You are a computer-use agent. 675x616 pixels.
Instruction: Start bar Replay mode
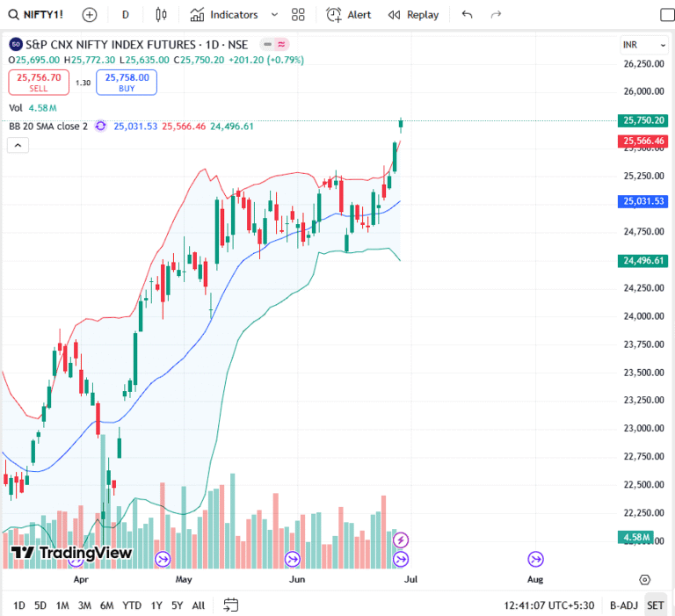pos(413,15)
